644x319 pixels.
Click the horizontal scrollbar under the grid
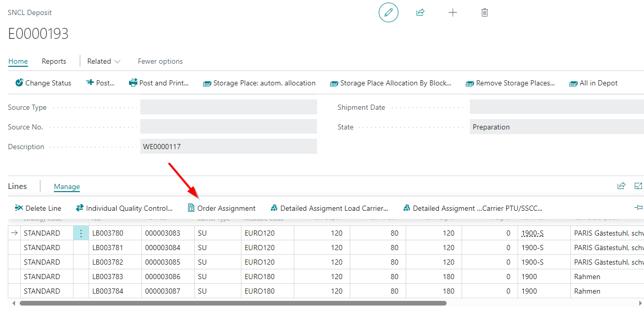[233, 303]
